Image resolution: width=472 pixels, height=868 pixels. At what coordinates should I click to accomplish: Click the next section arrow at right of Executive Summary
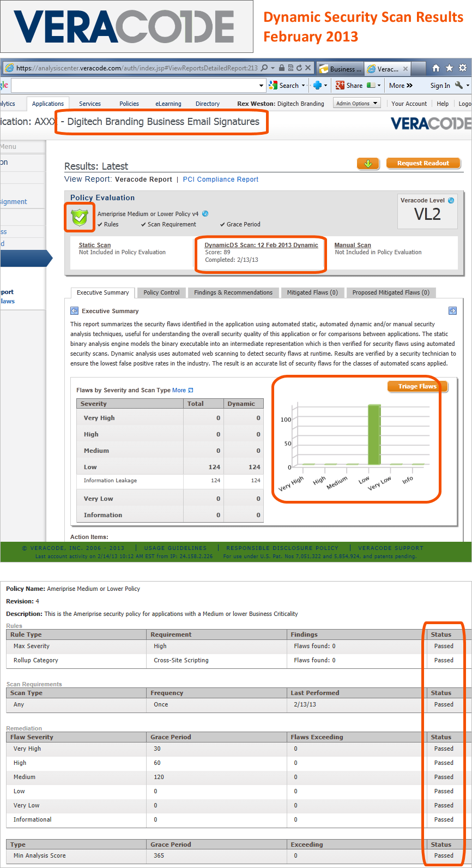tap(452, 311)
